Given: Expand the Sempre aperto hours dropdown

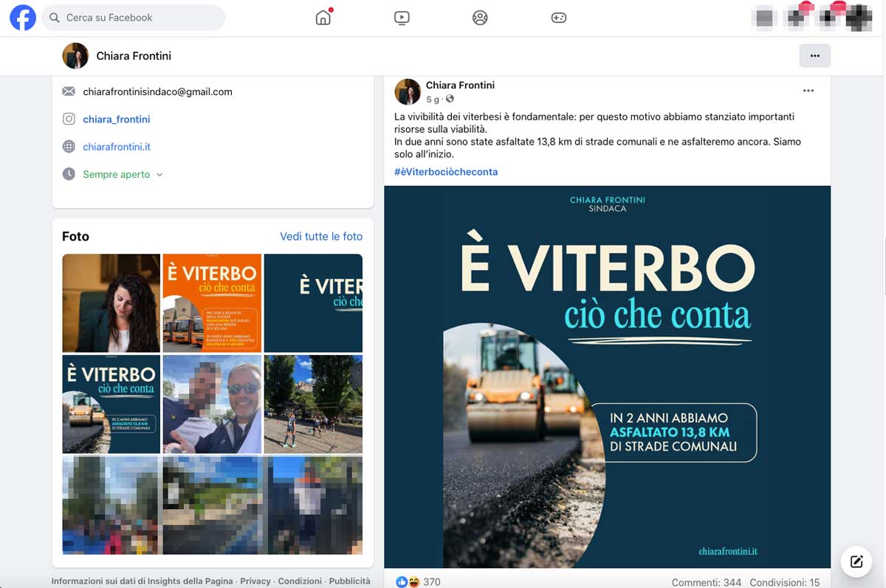Looking at the screenshot, I should pos(123,175).
